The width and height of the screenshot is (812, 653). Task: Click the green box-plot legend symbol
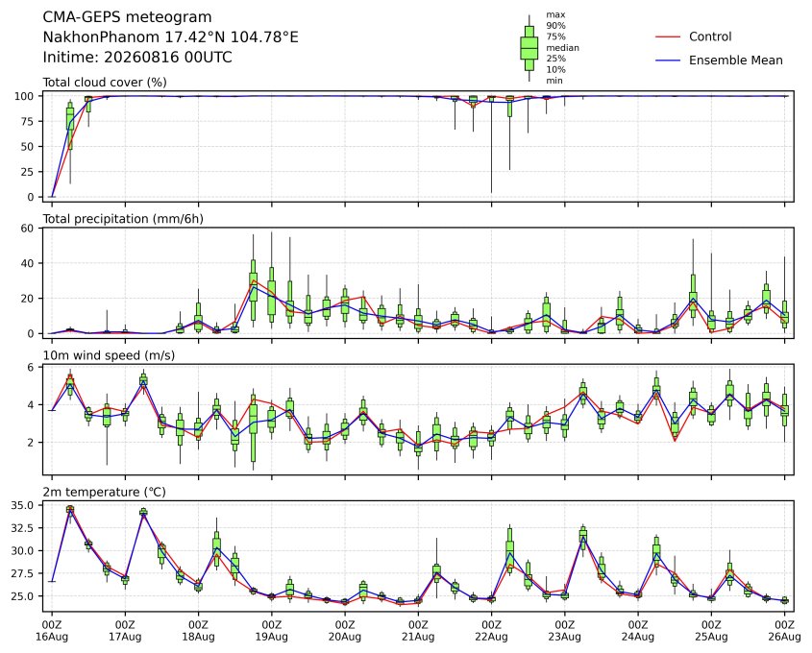pyautogui.click(x=529, y=48)
